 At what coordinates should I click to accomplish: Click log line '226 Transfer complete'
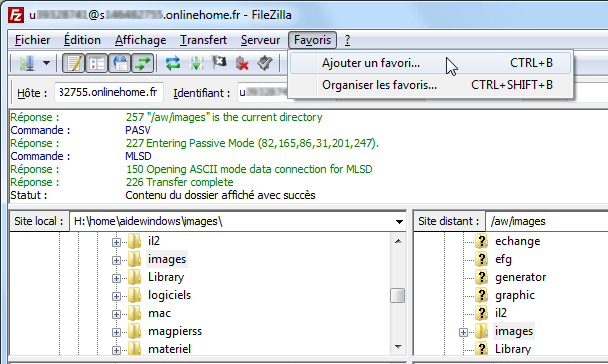click(x=179, y=182)
